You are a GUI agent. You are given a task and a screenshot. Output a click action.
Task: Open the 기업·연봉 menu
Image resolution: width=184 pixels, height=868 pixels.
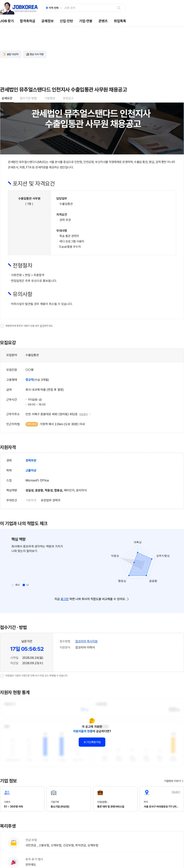pos(86,21)
